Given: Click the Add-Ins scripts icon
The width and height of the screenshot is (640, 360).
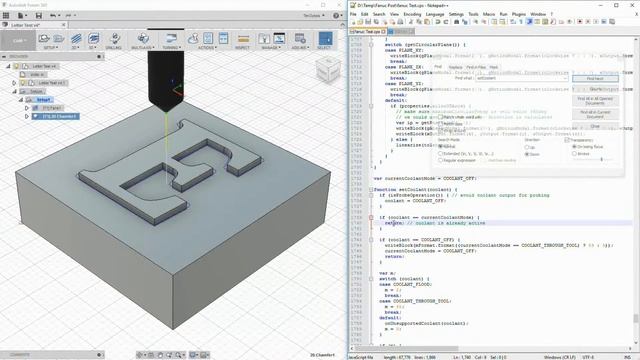Looking at the screenshot, I should (300, 39).
